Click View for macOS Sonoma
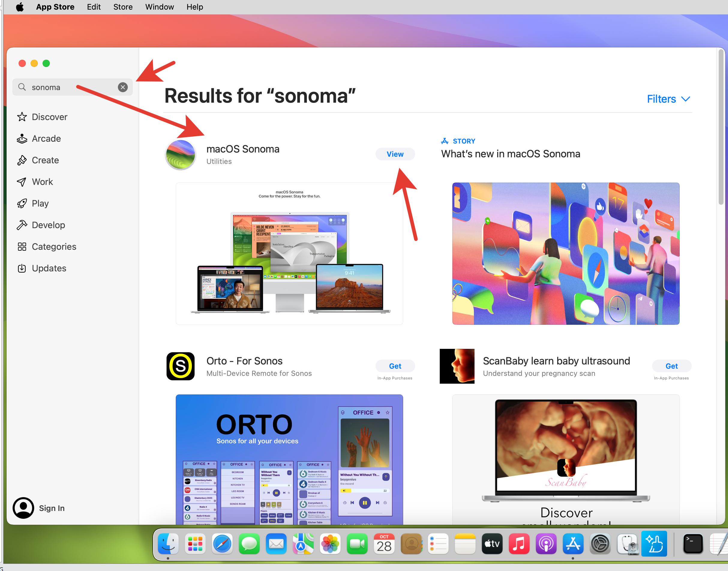 point(395,154)
